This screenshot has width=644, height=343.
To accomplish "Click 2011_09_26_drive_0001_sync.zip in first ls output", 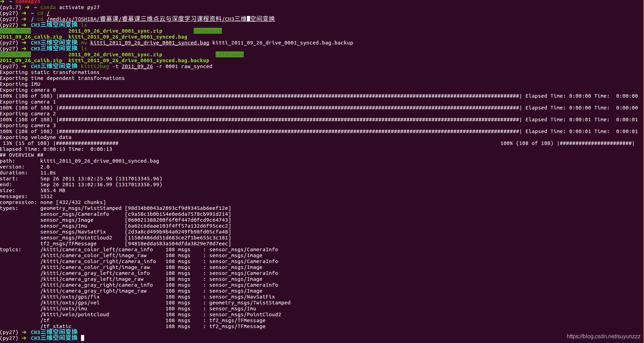I will [115, 31].
